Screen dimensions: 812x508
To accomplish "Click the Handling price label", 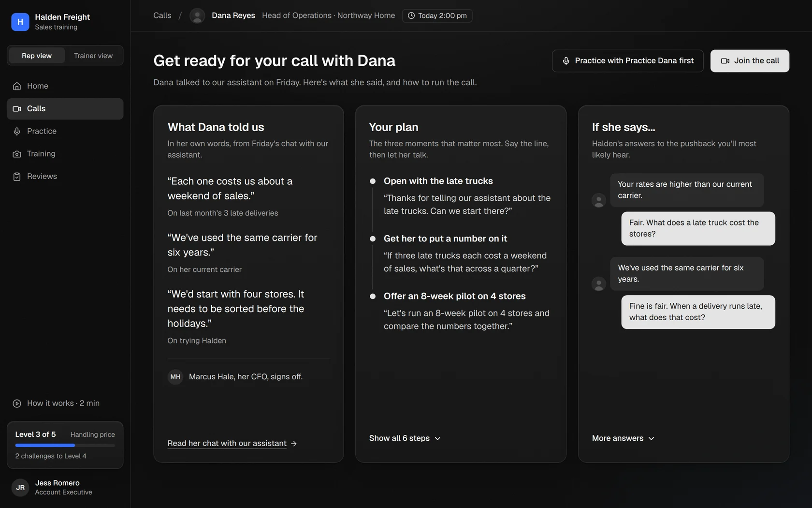I will click(x=93, y=435).
